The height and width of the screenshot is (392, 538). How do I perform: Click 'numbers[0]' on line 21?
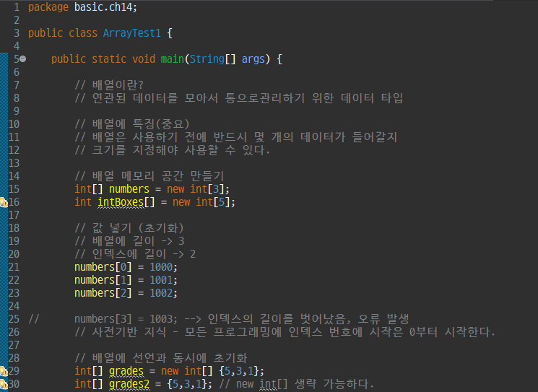coord(103,267)
